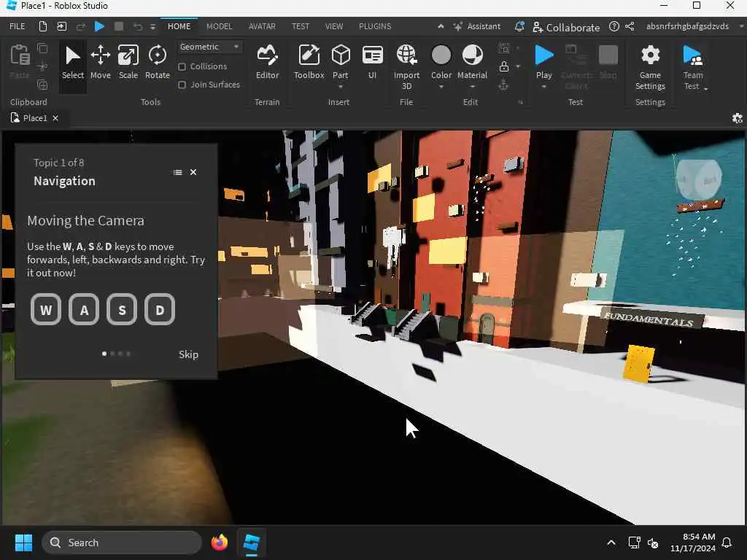Click the view orientation cube gizmo
747x560 pixels.
tap(699, 179)
